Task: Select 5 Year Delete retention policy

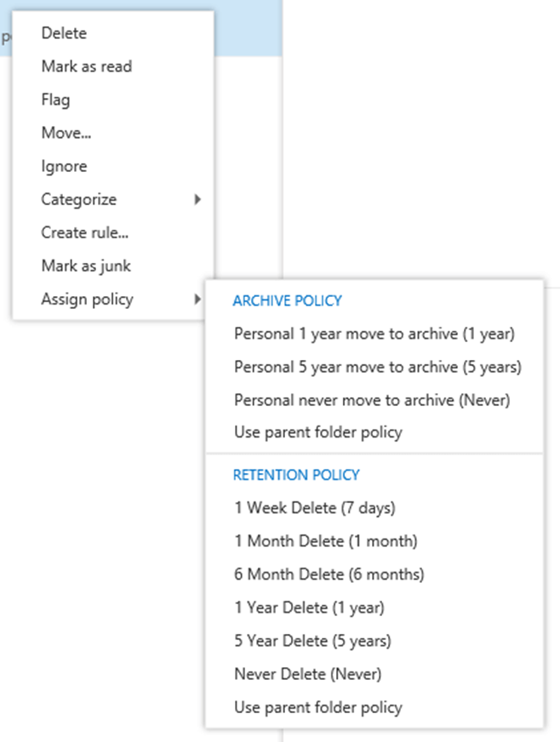Action: pos(313,641)
